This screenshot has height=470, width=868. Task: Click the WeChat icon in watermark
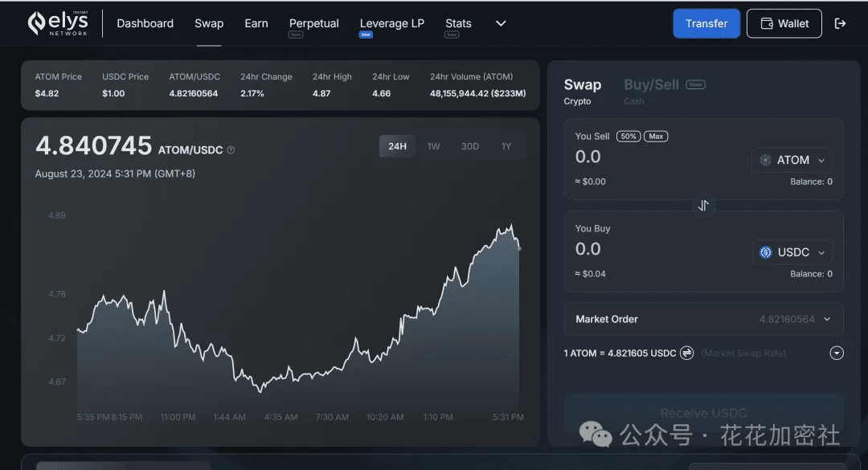click(x=596, y=435)
